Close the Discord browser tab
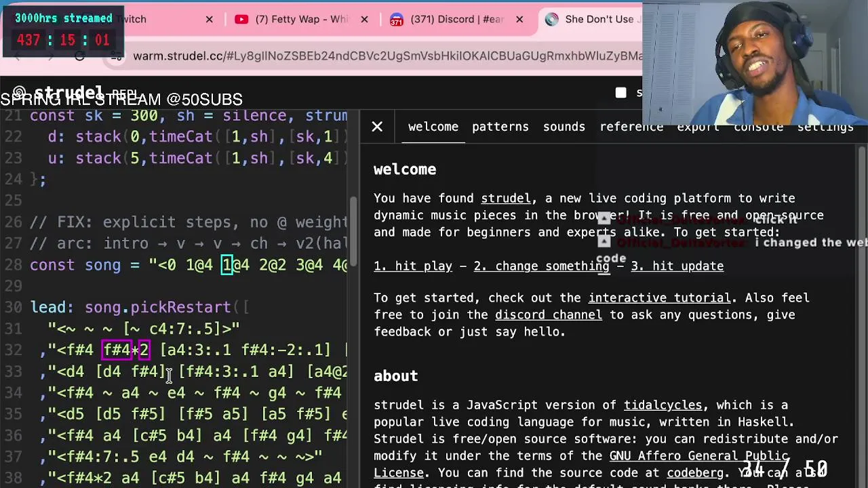 tap(519, 19)
